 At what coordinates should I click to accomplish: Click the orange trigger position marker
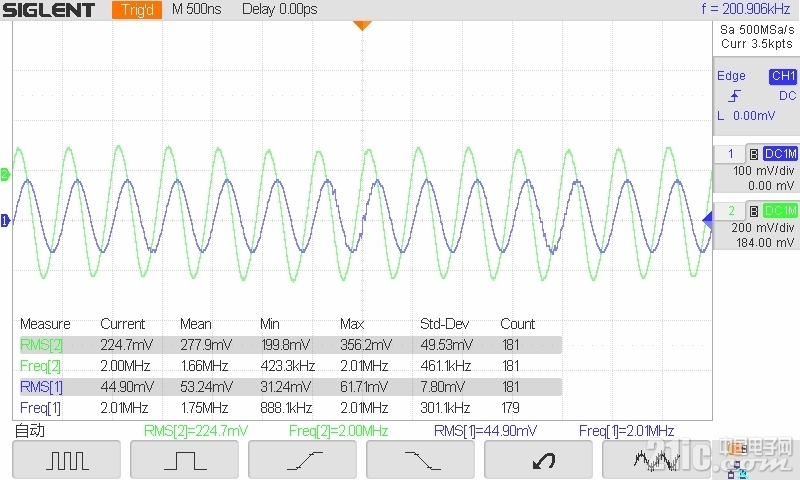pyautogui.click(x=362, y=26)
